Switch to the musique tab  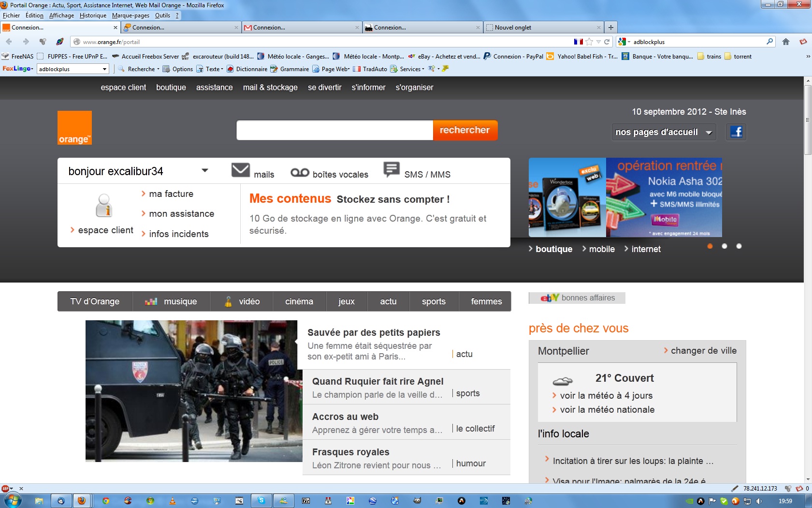(171, 301)
